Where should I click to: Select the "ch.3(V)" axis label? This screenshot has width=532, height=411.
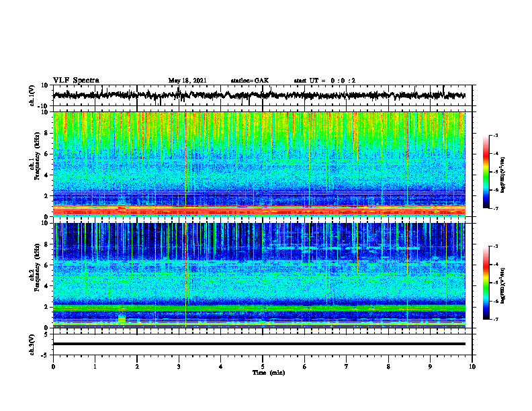pyautogui.click(x=32, y=345)
